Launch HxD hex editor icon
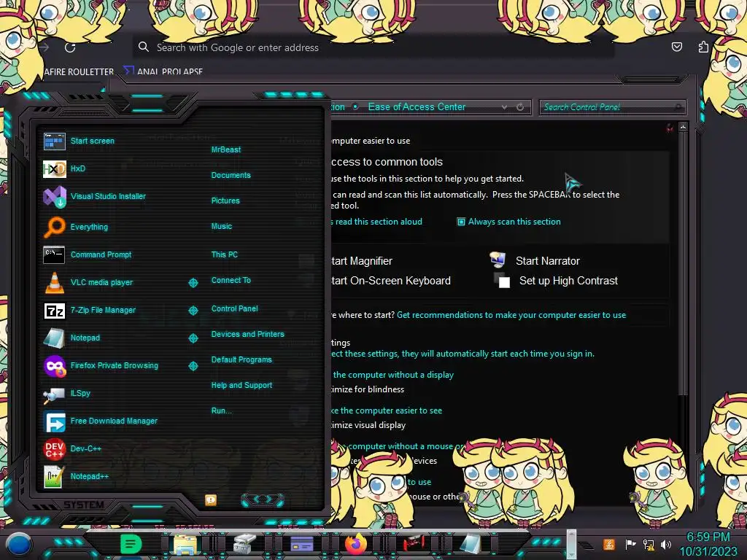Viewport: 747px width, 560px height. click(54, 168)
